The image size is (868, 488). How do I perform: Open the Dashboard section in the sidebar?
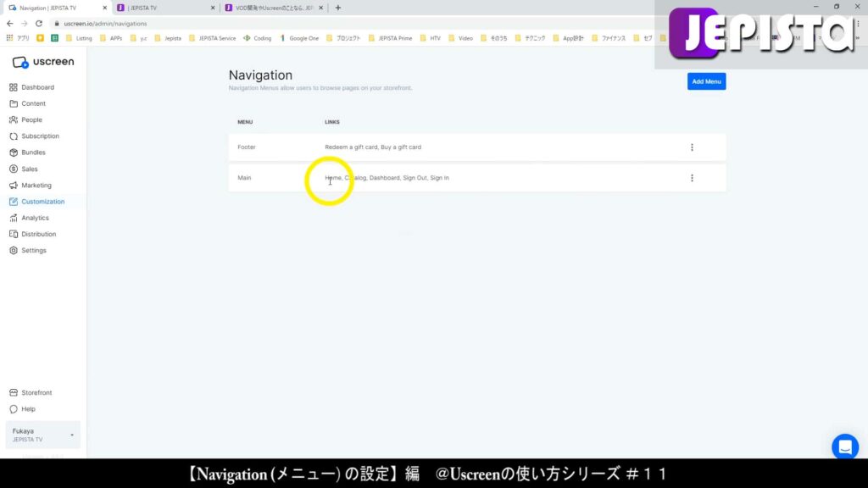(37, 86)
